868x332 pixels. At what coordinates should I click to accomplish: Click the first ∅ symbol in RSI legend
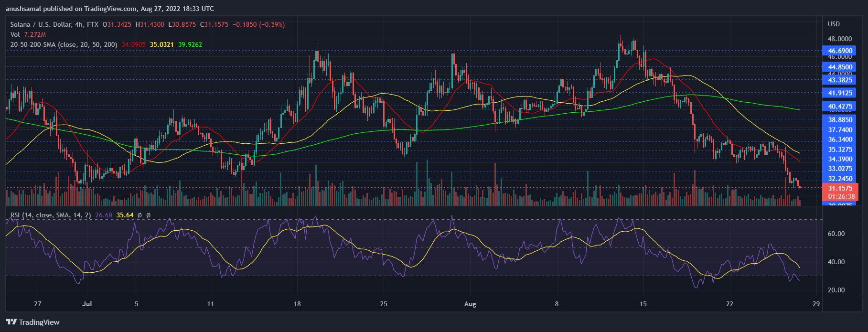tap(139, 215)
